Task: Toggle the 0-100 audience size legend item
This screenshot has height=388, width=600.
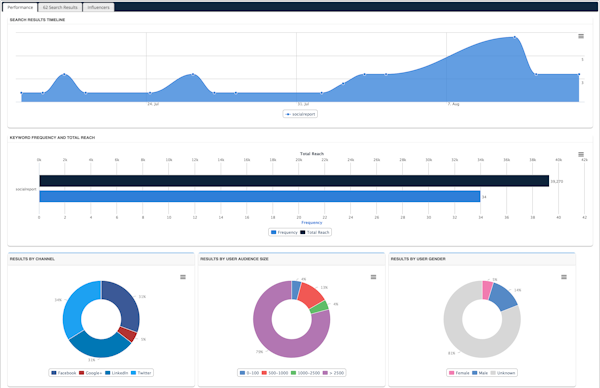Action: (249, 373)
